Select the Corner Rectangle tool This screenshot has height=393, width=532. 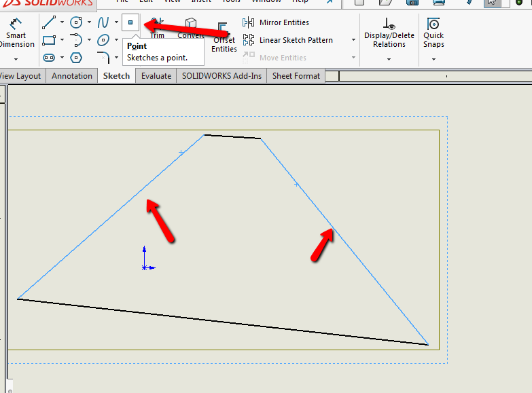[x=49, y=40]
